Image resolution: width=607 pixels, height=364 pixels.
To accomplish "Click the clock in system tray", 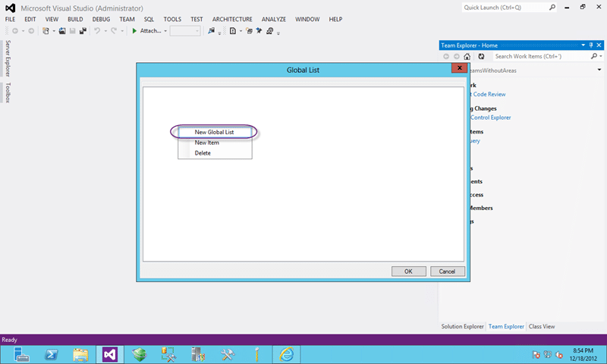I will 583,355.
